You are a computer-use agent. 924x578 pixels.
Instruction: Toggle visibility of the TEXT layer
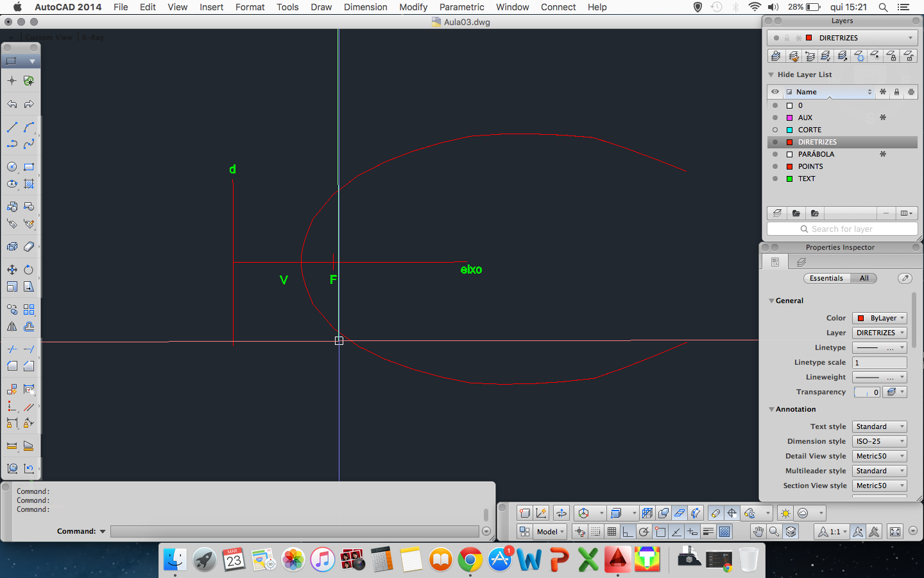(775, 179)
